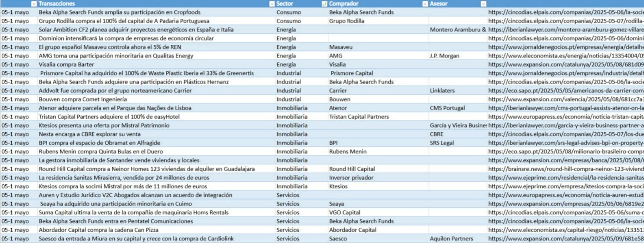Select 'Saesco da entrada a Miura' cell
The height and width of the screenshot is (243, 644).
pyautogui.click(x=156, y=238)
